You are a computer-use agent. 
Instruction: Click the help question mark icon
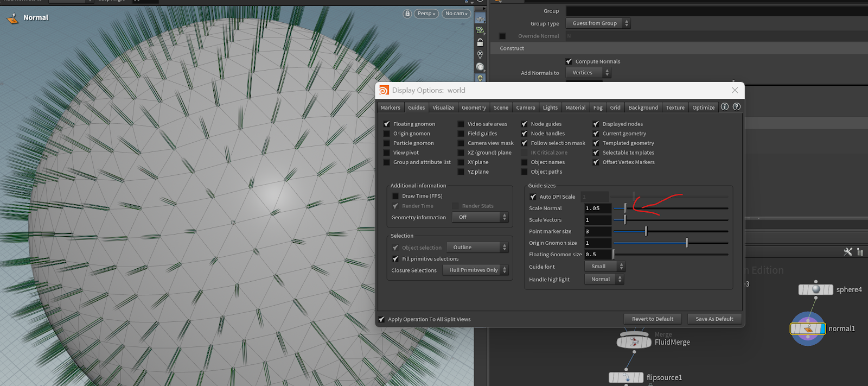737,107
